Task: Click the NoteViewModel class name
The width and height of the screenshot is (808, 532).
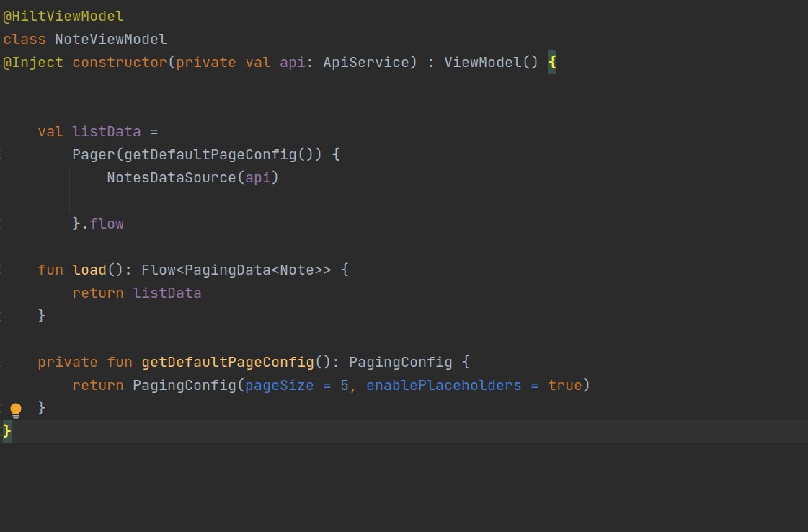Action: (x=111, y=40)
